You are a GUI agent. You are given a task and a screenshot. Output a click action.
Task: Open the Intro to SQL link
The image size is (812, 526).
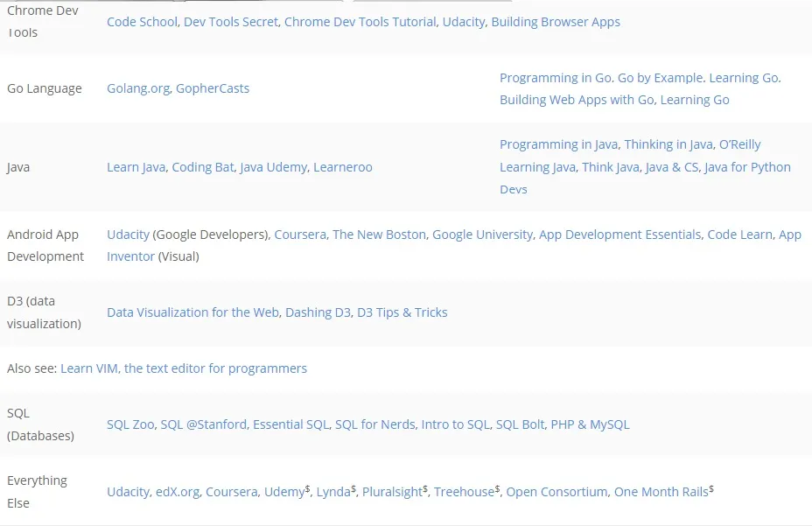tap(456, 424)
